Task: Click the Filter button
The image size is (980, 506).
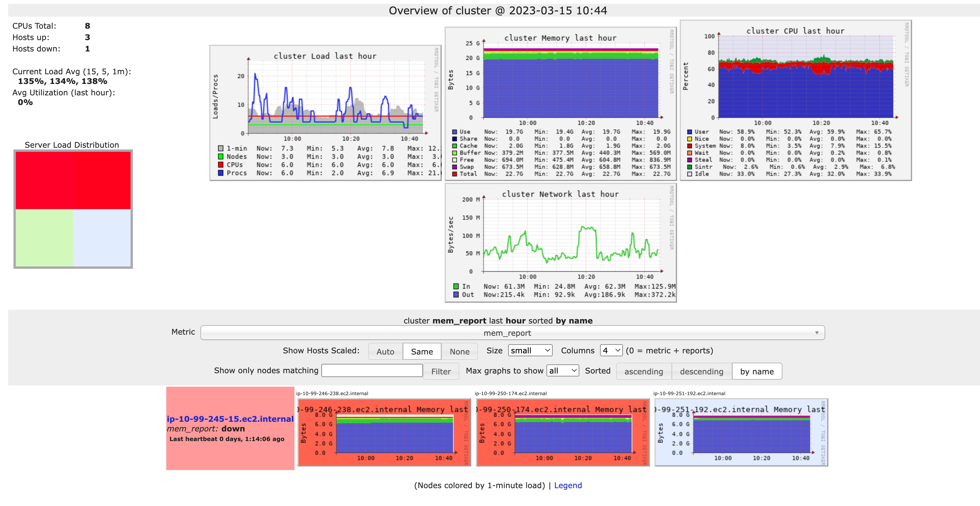Action: coord(441,371)
